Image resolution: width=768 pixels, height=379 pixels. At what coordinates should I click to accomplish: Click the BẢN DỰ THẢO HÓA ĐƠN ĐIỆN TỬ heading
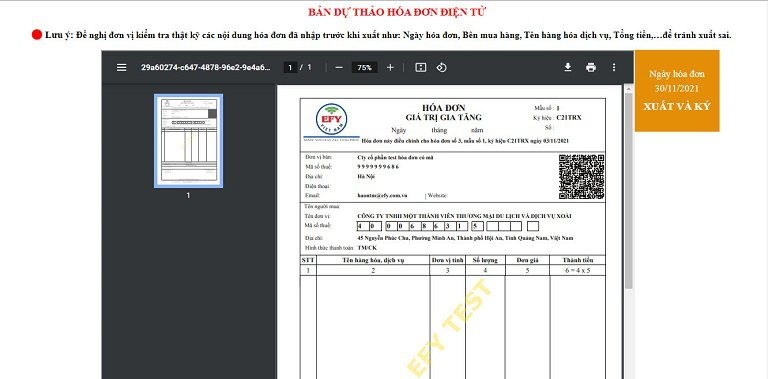(397, 12)
